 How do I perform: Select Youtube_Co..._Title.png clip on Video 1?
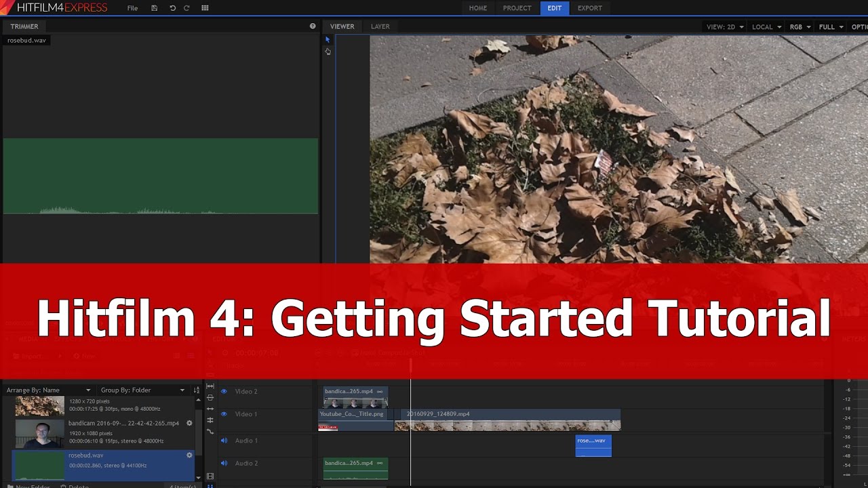pyautogui.click(x=356, y=420)
